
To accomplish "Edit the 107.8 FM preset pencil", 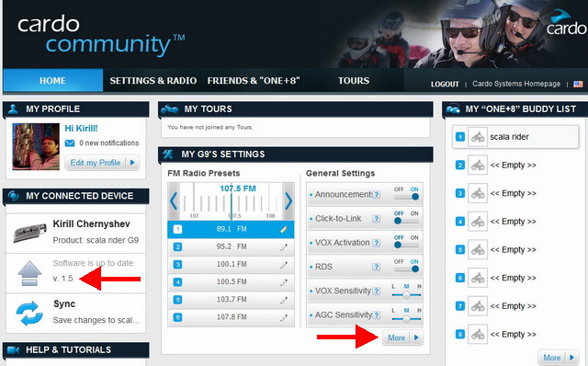I will [x=284, y=317].
